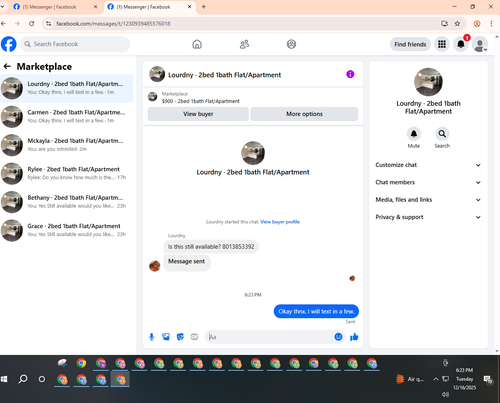
Task: Open conversation information purple icon
Action: [350, 74]
